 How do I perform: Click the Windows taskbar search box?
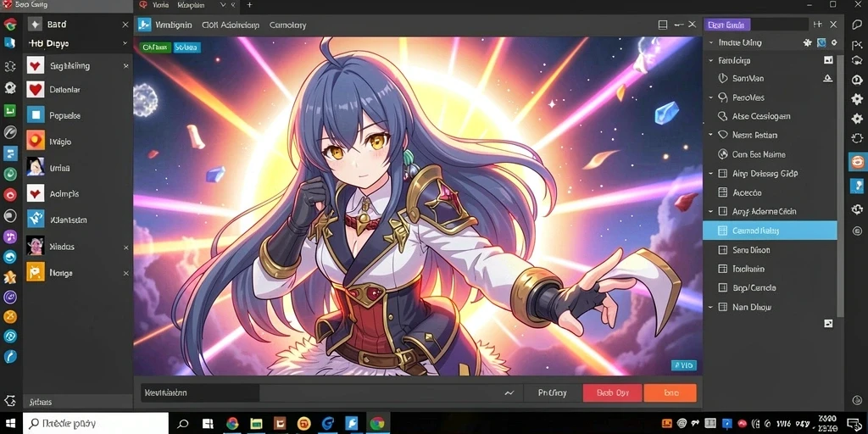click(96, 424)
